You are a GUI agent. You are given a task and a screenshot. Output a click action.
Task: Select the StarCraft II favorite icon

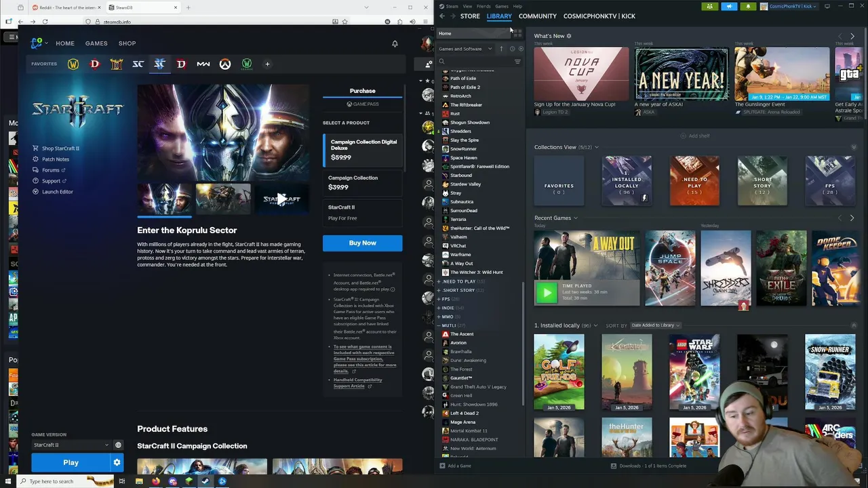point(159,64)
